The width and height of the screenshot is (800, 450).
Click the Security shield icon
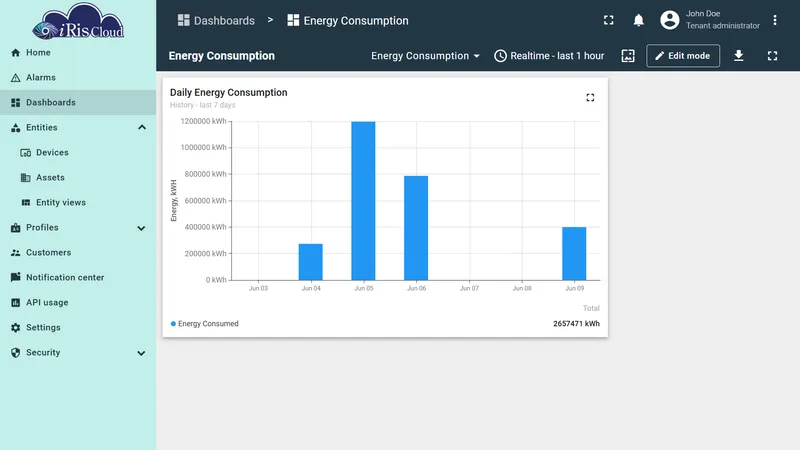(16, 353)
